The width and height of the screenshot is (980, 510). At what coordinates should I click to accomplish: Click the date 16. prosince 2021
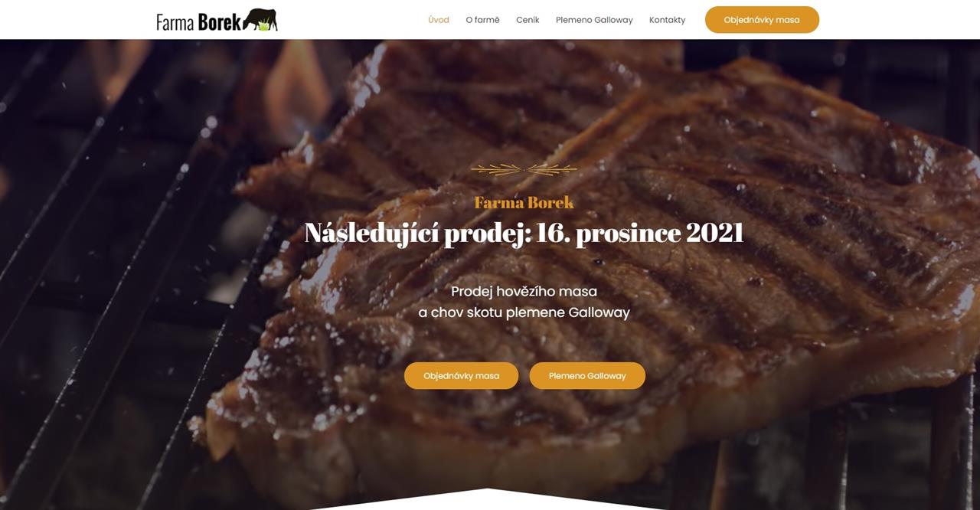click(640, 233)
